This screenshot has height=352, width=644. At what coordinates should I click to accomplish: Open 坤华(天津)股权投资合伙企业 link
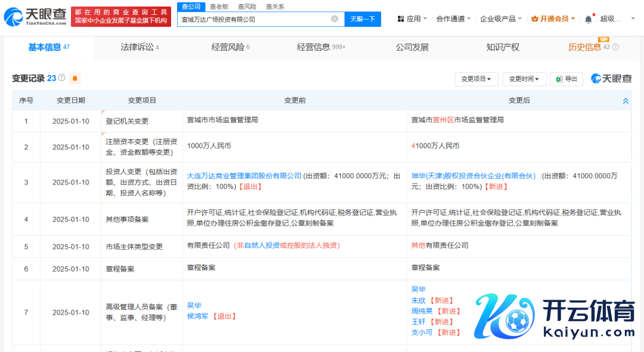click(473, 176)
